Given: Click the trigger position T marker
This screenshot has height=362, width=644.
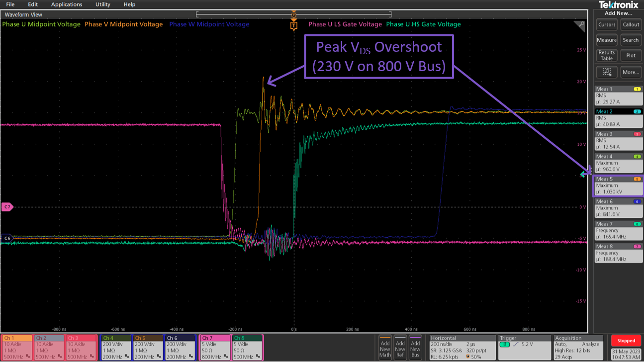Looking at the screenshot, I should tap(294, 25).
